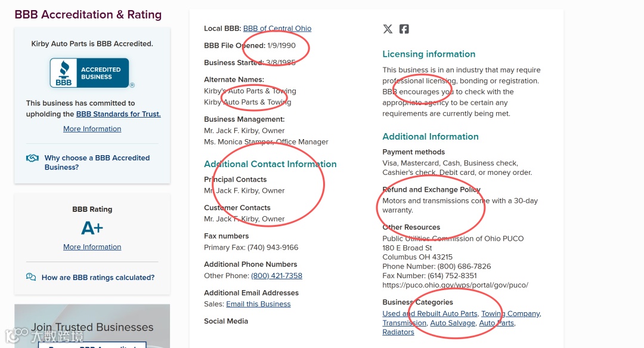
Task: Open the BBB Standards for Trust link
Action: coord(119,114)
